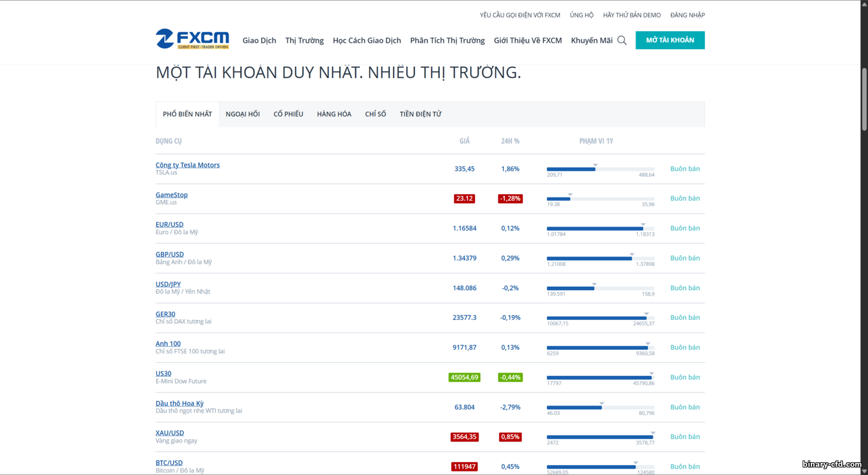Image resolution: width=868 pixels, height=475 pixels.
Task: Click US30 change -0,44%
Action: [x=510, y=377]
